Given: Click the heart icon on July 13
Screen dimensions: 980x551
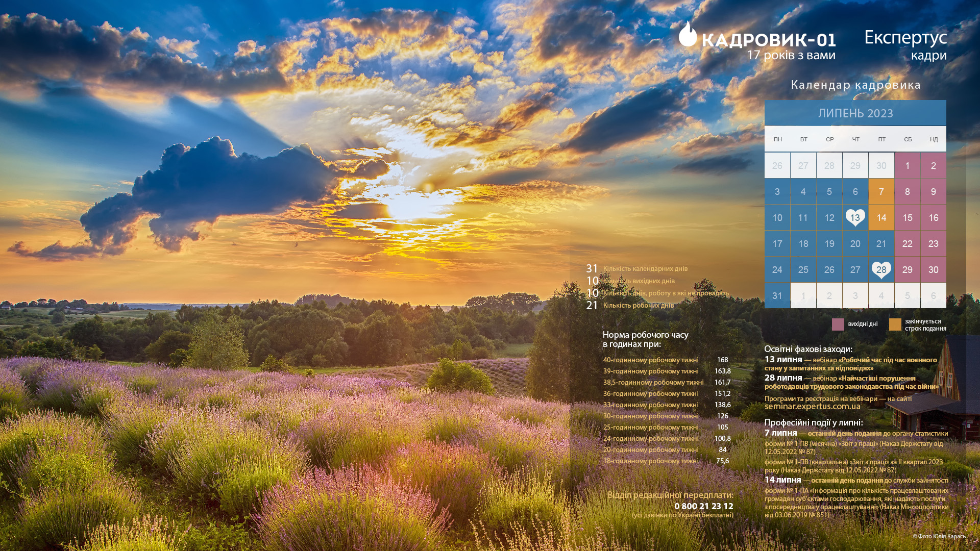Looking at the screenshot, I should (855, 217).
